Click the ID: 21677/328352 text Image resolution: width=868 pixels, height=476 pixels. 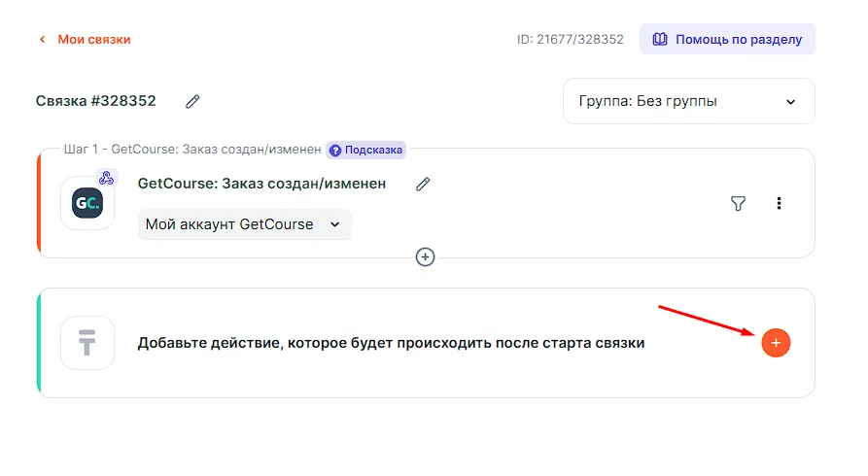(x=570, y=40)
